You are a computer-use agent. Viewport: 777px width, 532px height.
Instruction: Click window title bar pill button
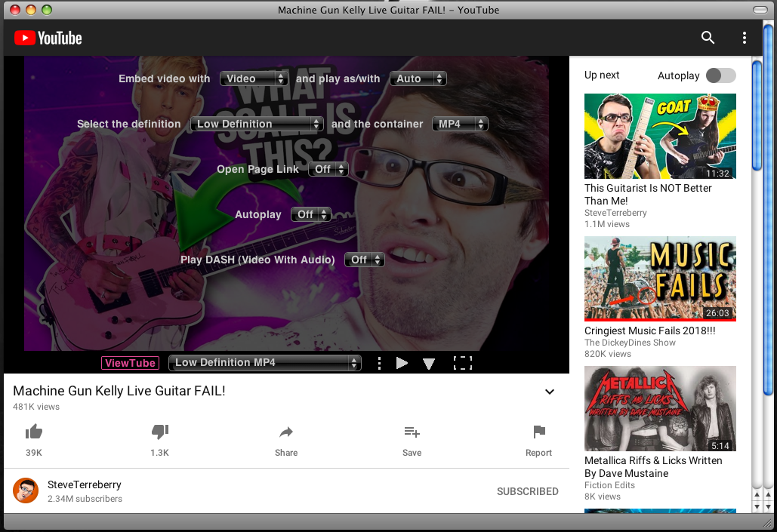coord(760,10)
